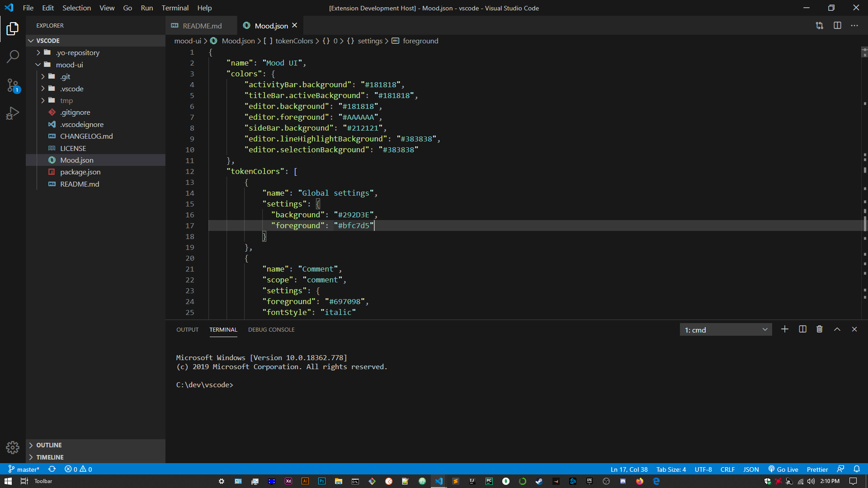The width and height of the screenshot is (868, 488).
Task: Create a new terminal with plus icon
Action: click(x=785, y=329)
